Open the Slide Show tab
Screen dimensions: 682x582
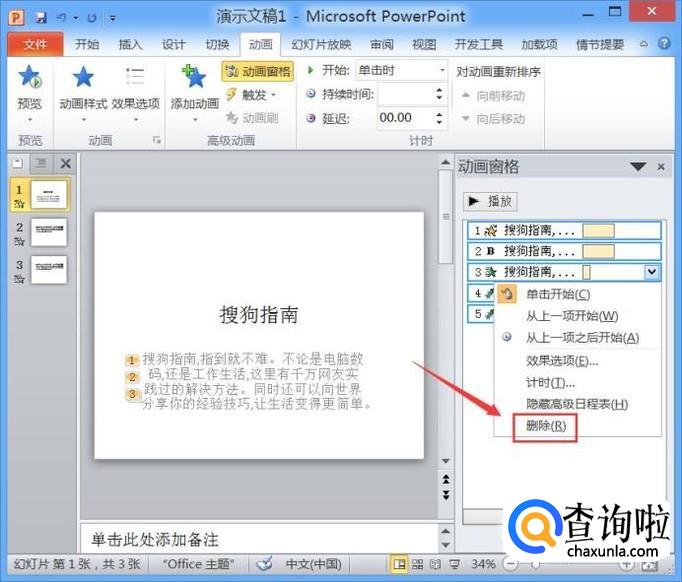[321, 44]
